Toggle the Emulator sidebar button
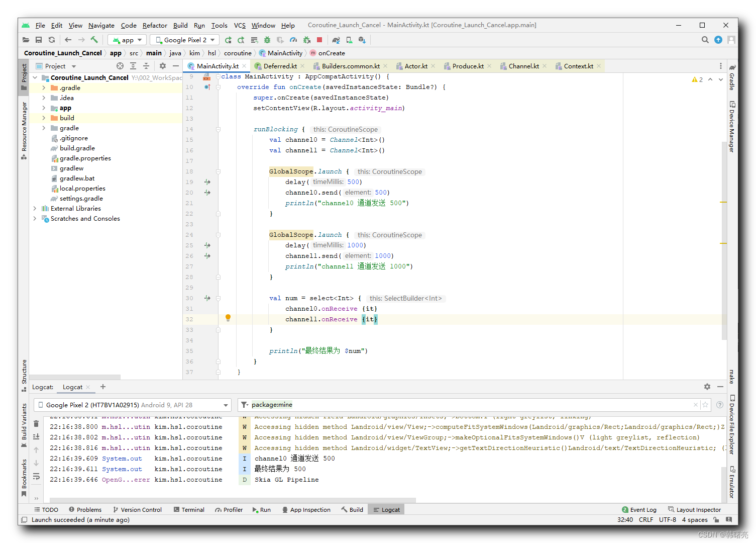 732,482
